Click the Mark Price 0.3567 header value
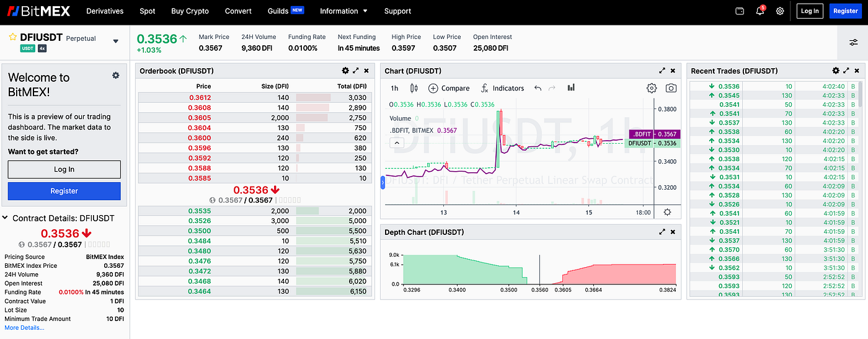Screen dimensions: 868x339 210,48
